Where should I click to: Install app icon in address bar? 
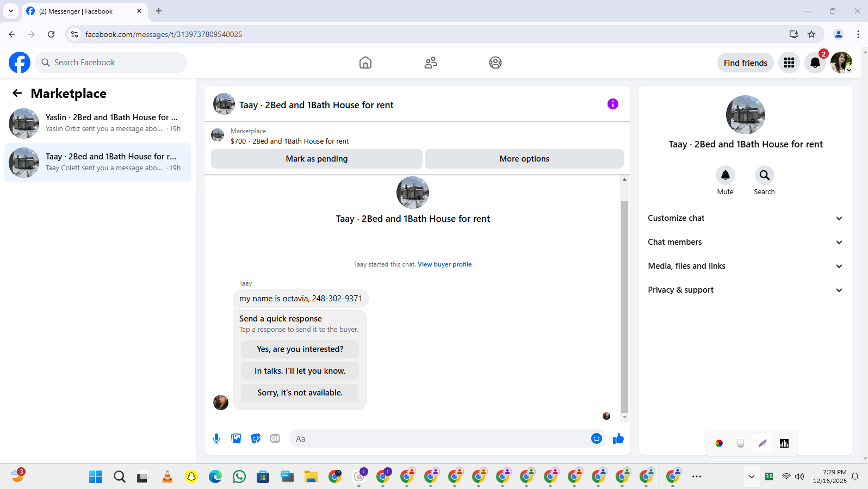(794, 34)
